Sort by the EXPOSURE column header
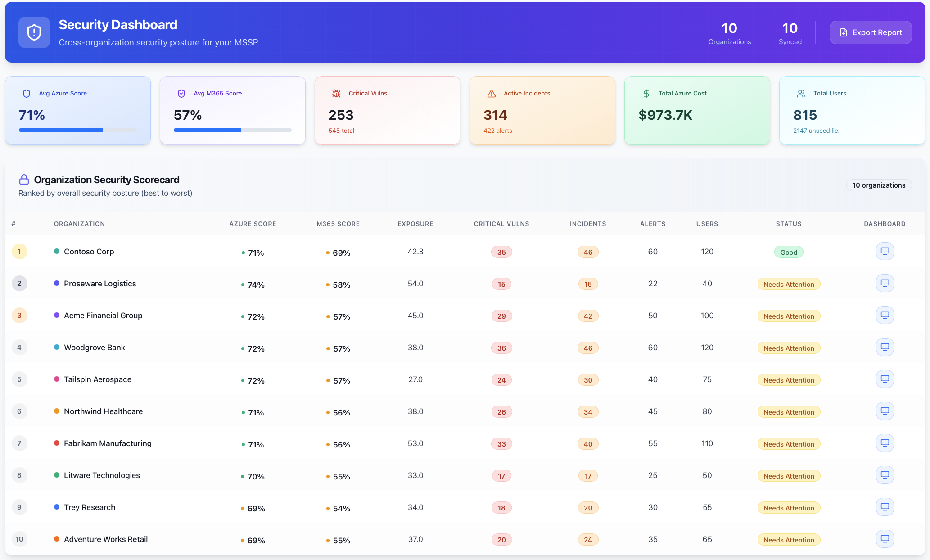This screenshot has width=930, height=560. coord(415,223)
